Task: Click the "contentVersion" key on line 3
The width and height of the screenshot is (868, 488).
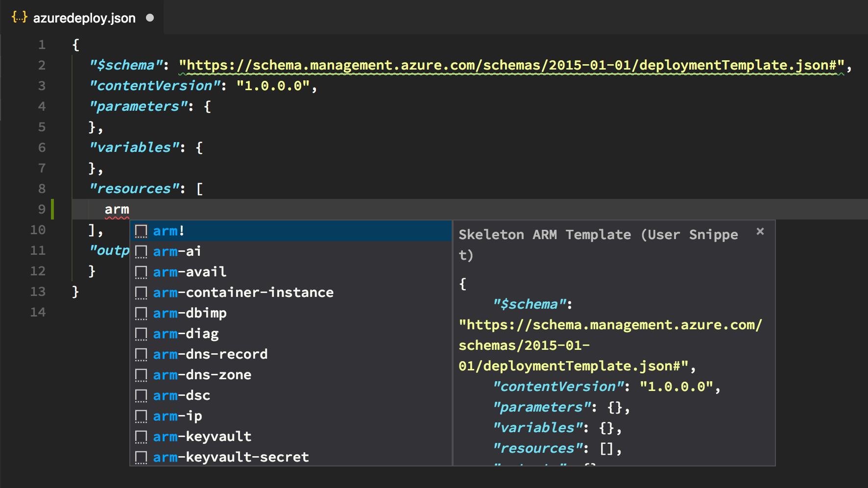Action: (x=155, y=86)
